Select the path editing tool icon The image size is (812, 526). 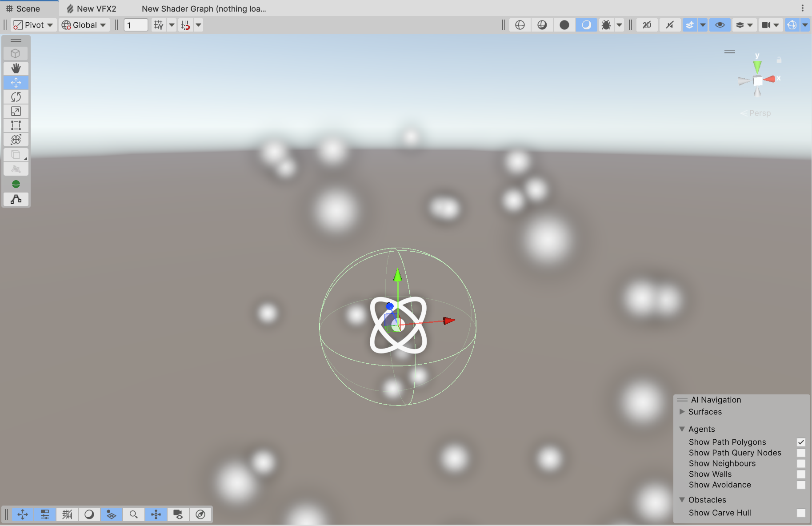(x=16, y=199)
